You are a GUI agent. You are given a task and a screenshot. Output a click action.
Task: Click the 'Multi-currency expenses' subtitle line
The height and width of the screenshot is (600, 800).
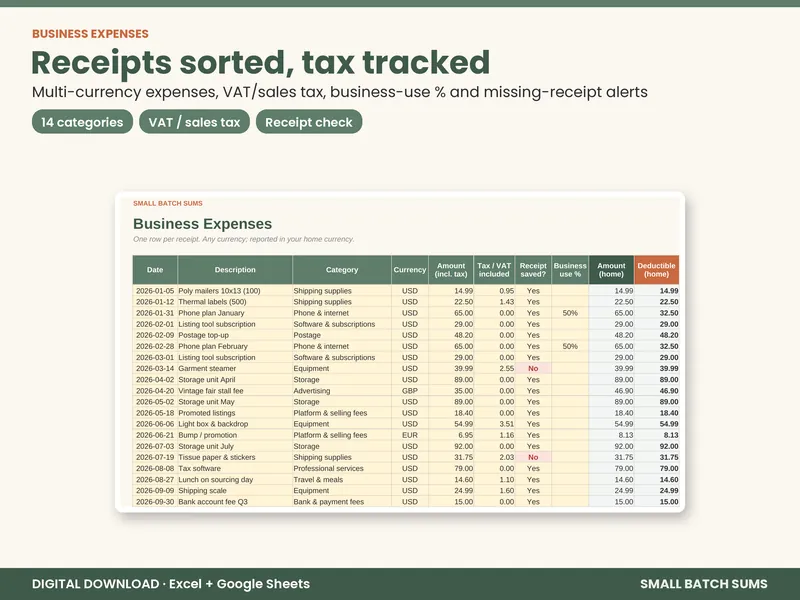340,92
